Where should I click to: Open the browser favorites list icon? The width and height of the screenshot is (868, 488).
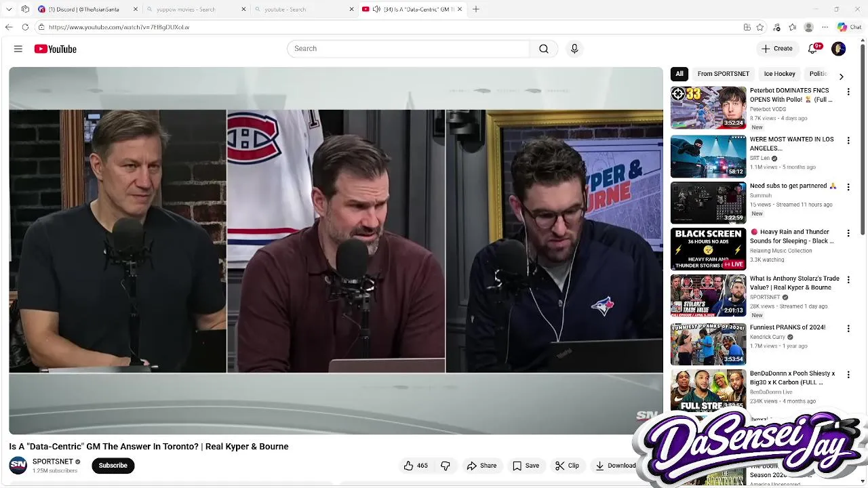click(792, 27)
